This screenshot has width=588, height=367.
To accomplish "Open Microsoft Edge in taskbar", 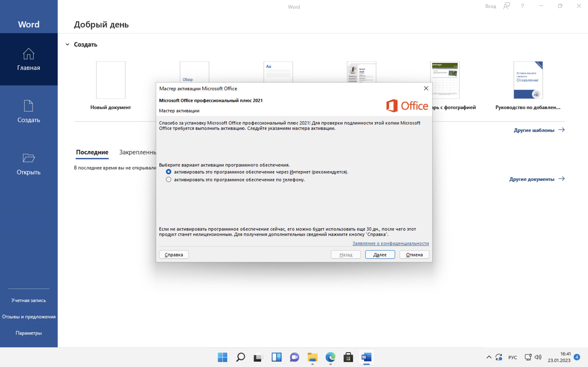I will pyautogui.click(x=330, y=357).
